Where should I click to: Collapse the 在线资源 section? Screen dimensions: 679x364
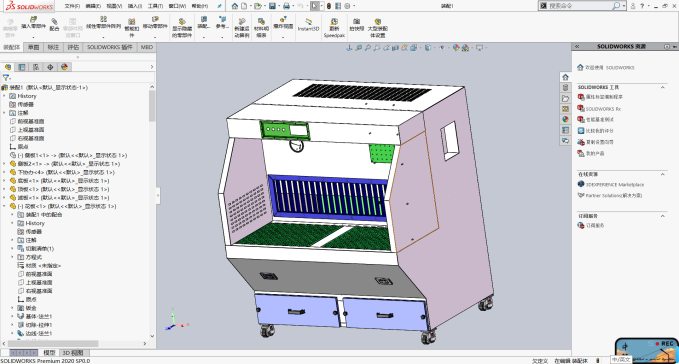[x=663, y=174]
